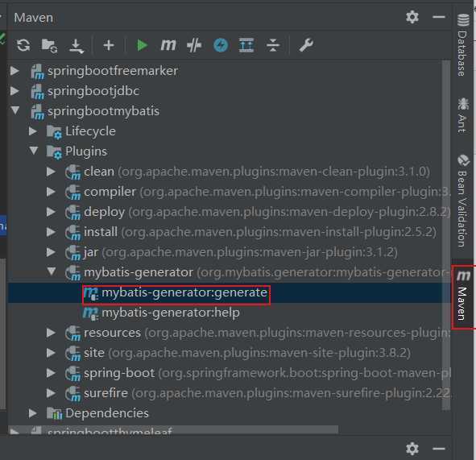Select springbootjdbc project label

click(93, 91)
